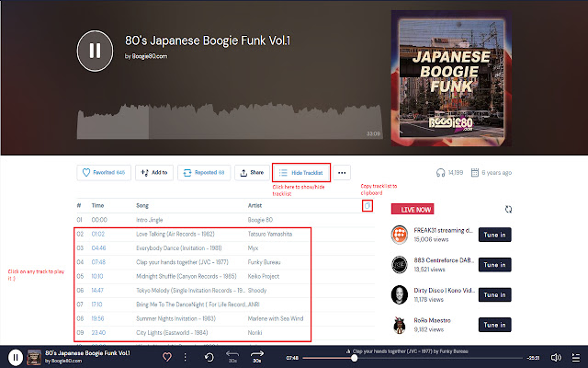Image resolution: width=588 pixels, height=368 pixels.
Task: Open FREAK31 streamer avatar
Action: [400, 235]
